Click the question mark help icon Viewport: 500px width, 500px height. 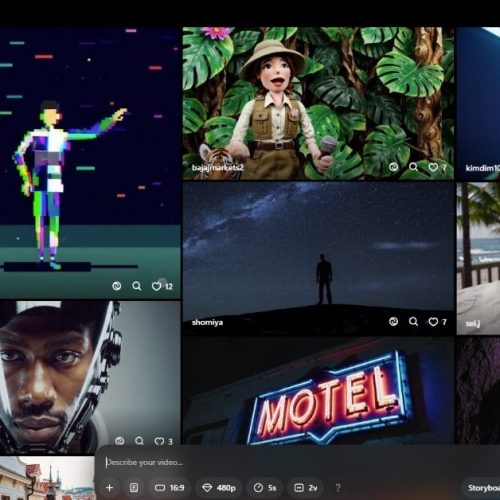pos(338,488)
